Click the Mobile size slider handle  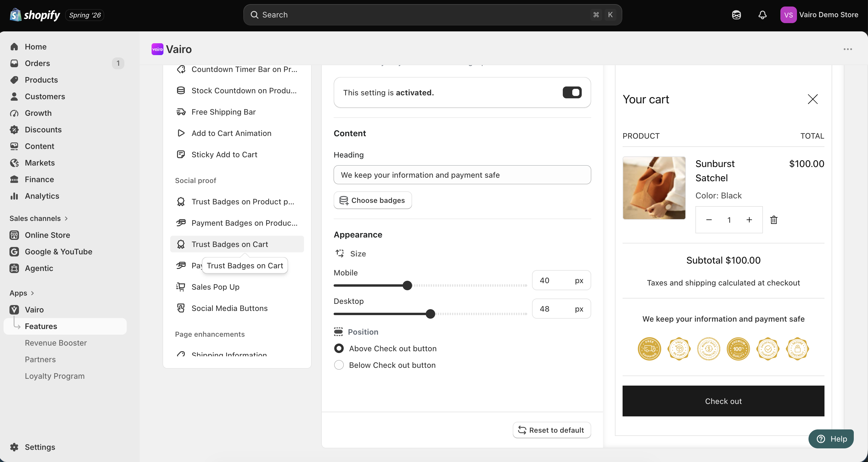[407, 285]
